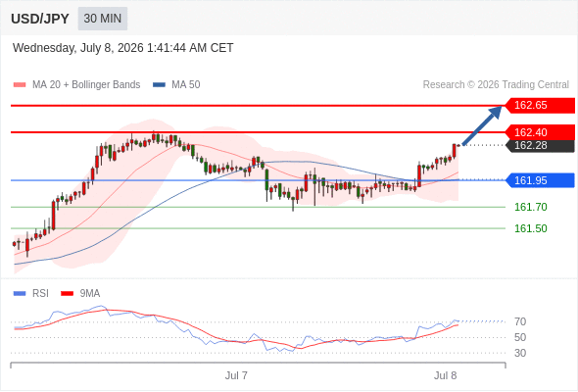Click the Jul 8 axis label
578x392 pixels.
pyautogui.click(x=446, y=375)
